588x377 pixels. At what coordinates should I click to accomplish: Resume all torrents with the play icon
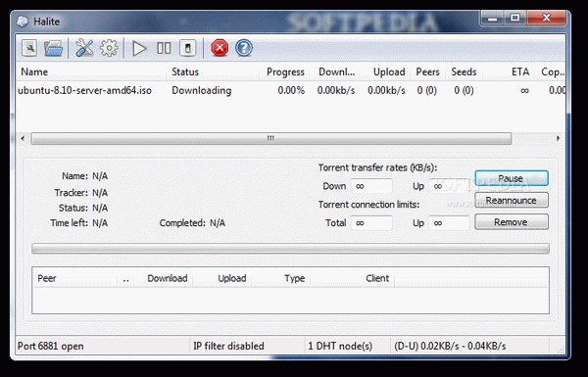pyautogui.click(x=139, y=48)
